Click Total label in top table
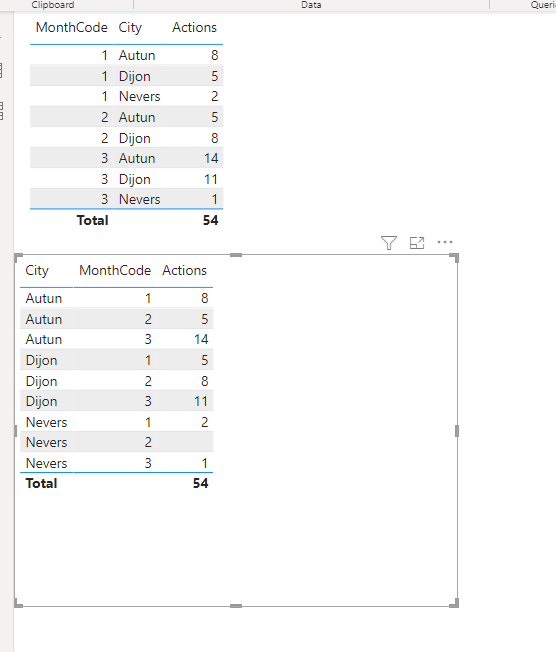 click(x=92, y=220)
